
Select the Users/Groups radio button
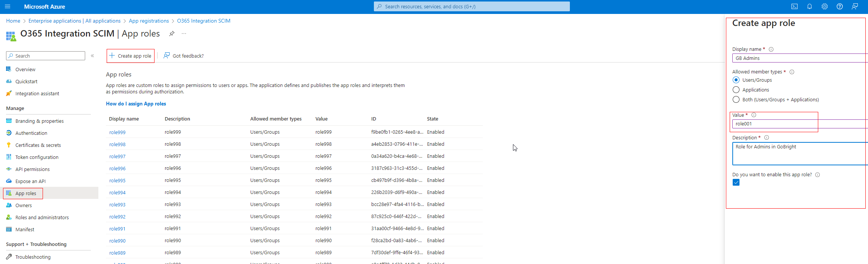pyautogui.click(x=736, y=80)
